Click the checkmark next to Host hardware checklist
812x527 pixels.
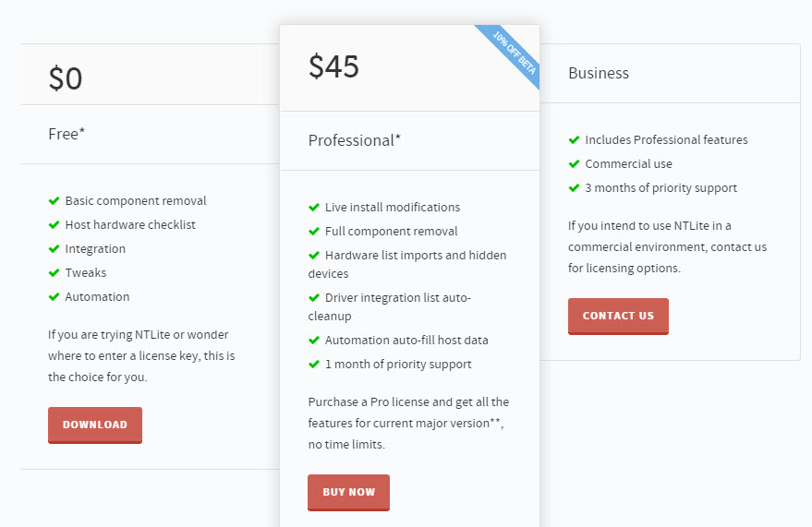pos(54,225)
